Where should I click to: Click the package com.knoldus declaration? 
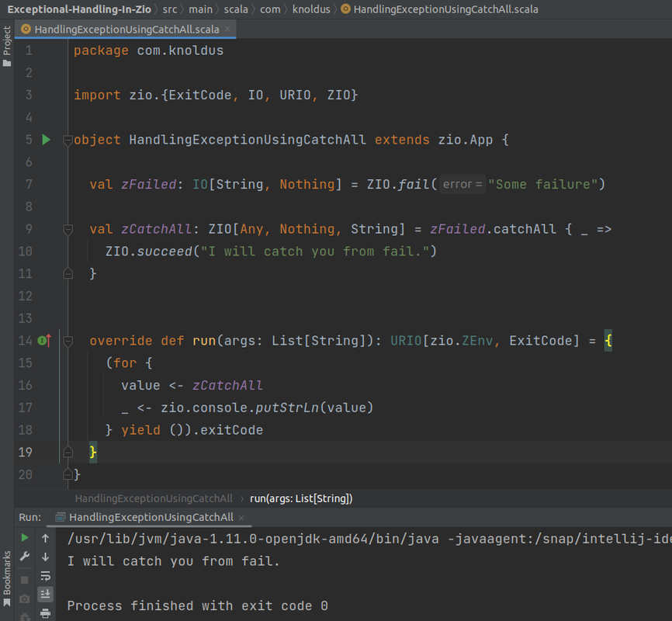(148, 50)
